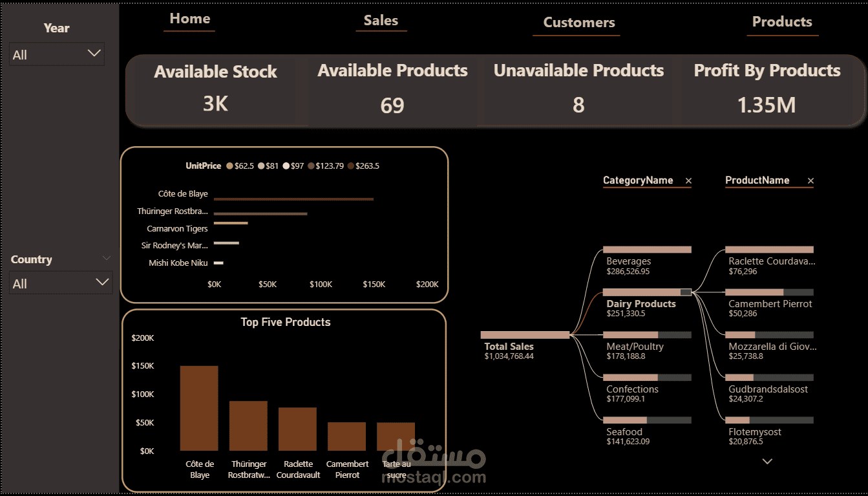Select the Côte de Blaye horizontal bar
The image size is (868, 496).
coord(293,199)
